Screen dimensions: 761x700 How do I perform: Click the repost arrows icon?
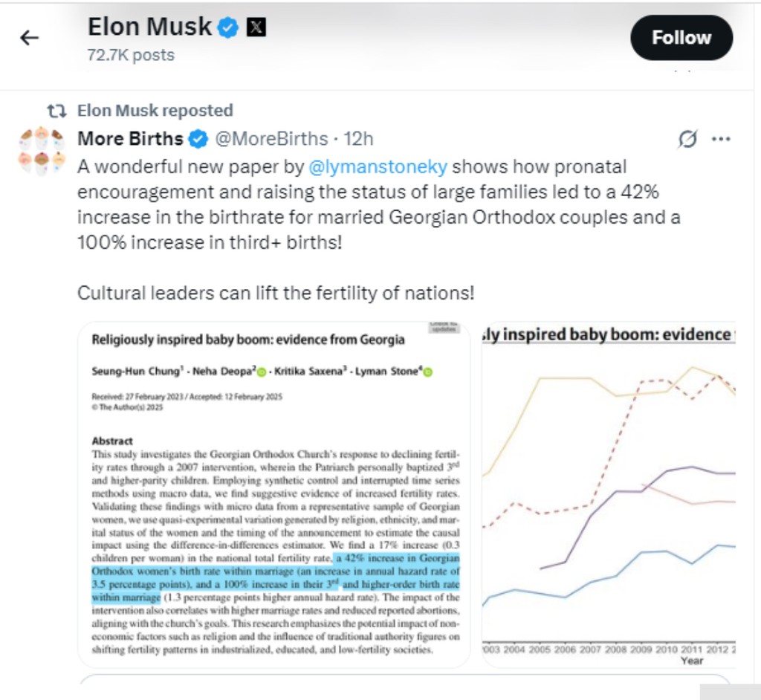click(x=56, y=111)
